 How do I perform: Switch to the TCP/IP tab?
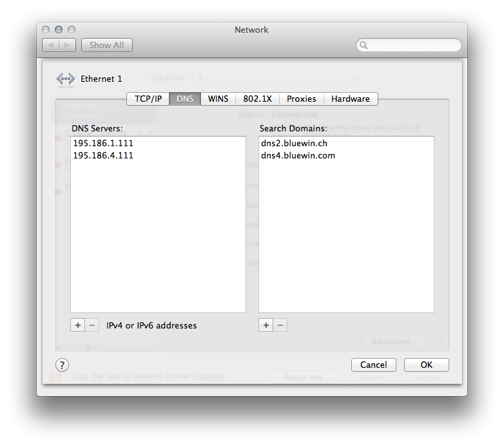(x=148, y=99)
